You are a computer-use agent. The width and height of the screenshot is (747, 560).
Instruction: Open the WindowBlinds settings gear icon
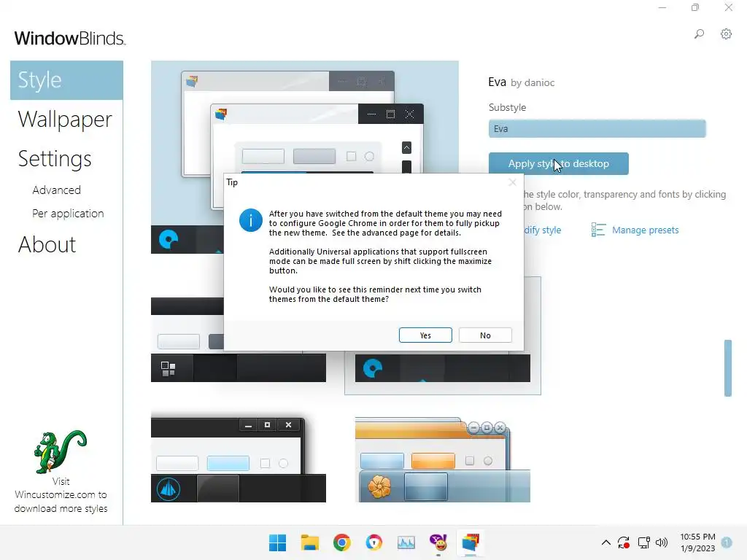coord(726,34)
